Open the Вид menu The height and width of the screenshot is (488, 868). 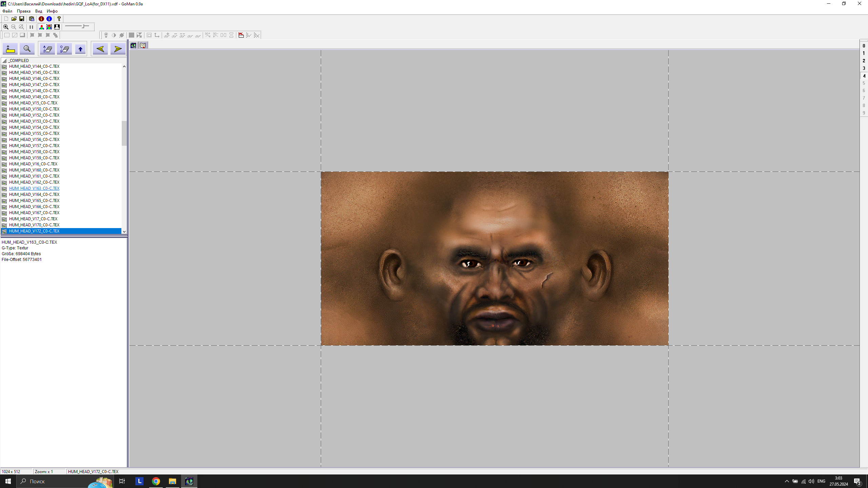pyautogui.click(x=39, y=11)
